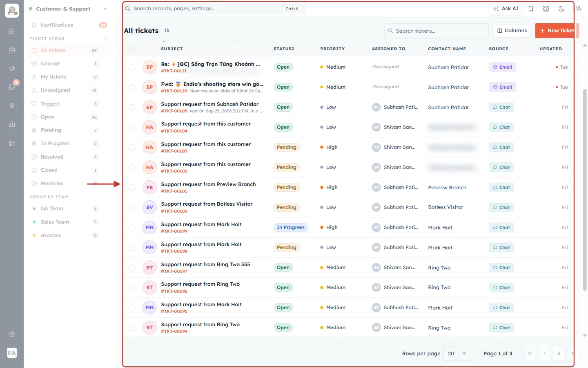
Task: Open ticket #TKT-00097 from Ring Two 555
Action: (205, 265)
